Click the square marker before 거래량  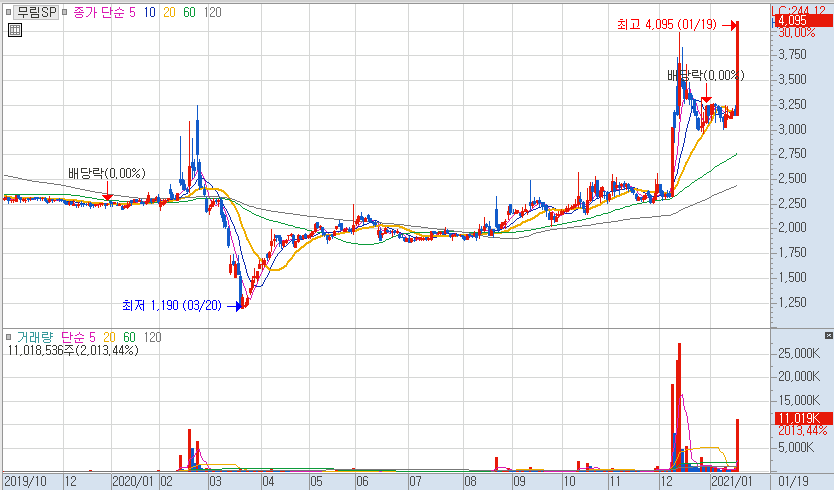coord(9,337)
